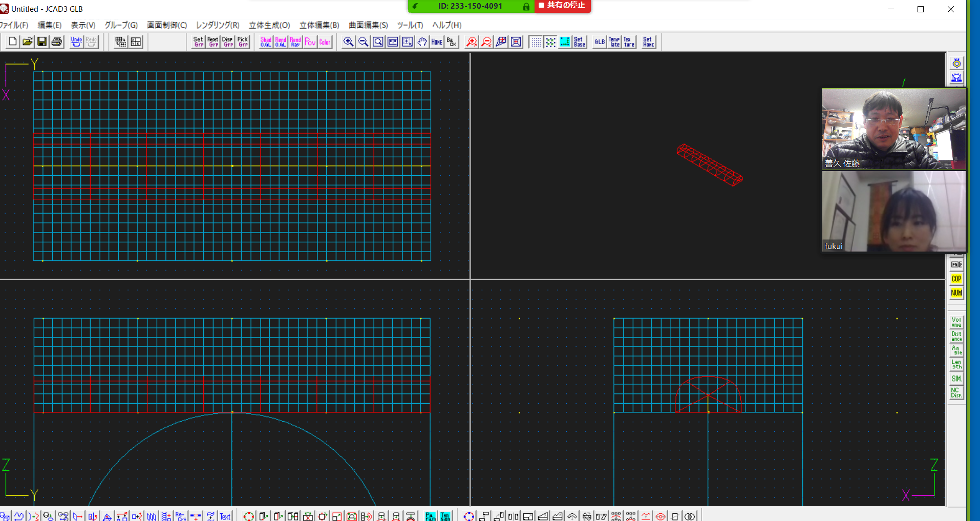Image resolution: width=980 pixels, height=521 pixels.
Task: Open the グループ(G) menu
Action: pos(121,25)
